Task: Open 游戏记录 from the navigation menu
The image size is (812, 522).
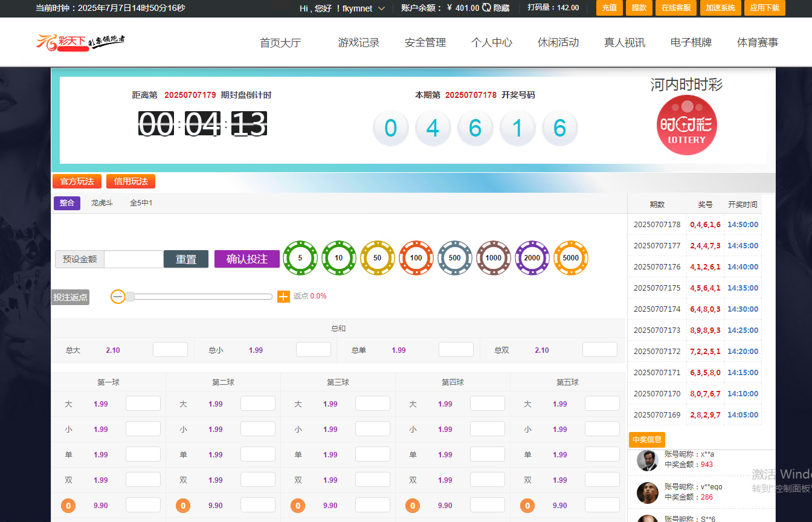Action: pyautogui.click(x=359, y=42)
